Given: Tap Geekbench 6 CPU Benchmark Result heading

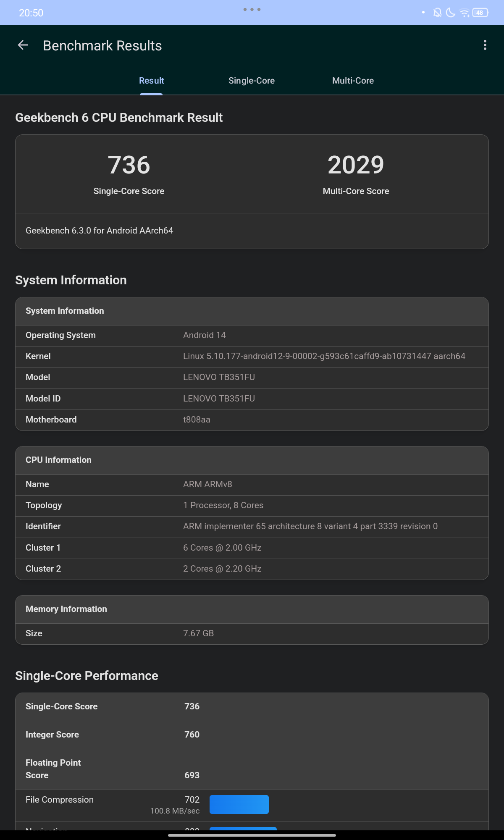Looking at the screenshot, I should (119, 118).
